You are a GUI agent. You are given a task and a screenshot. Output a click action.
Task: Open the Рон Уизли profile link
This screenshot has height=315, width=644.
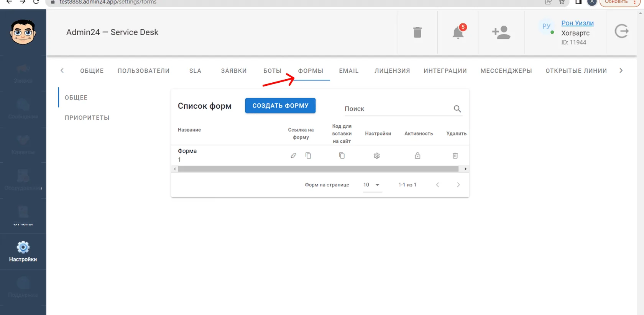click(577, 23)
